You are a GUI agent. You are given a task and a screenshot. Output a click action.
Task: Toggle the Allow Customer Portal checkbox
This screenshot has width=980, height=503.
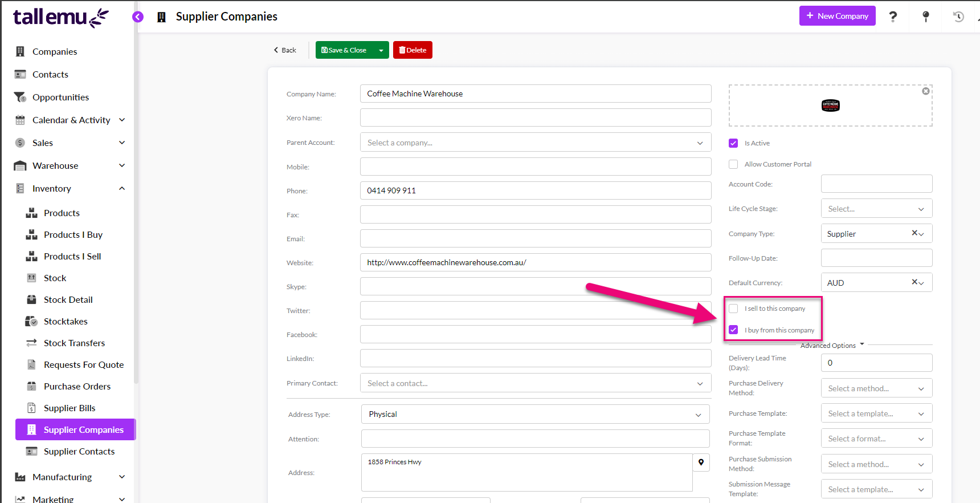pos(733,164)
